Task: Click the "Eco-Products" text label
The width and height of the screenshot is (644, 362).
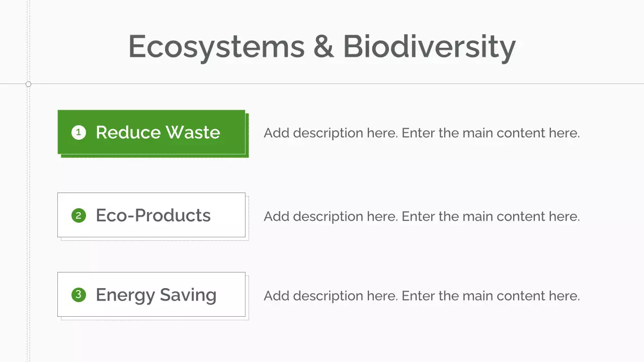Action: click(x=153, y=215)
